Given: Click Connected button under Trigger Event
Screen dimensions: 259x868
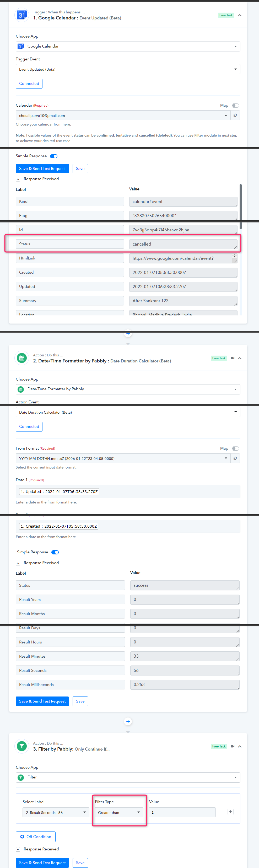Looking at the screenshot, I should pyautogui.click(x=29, y=84).
